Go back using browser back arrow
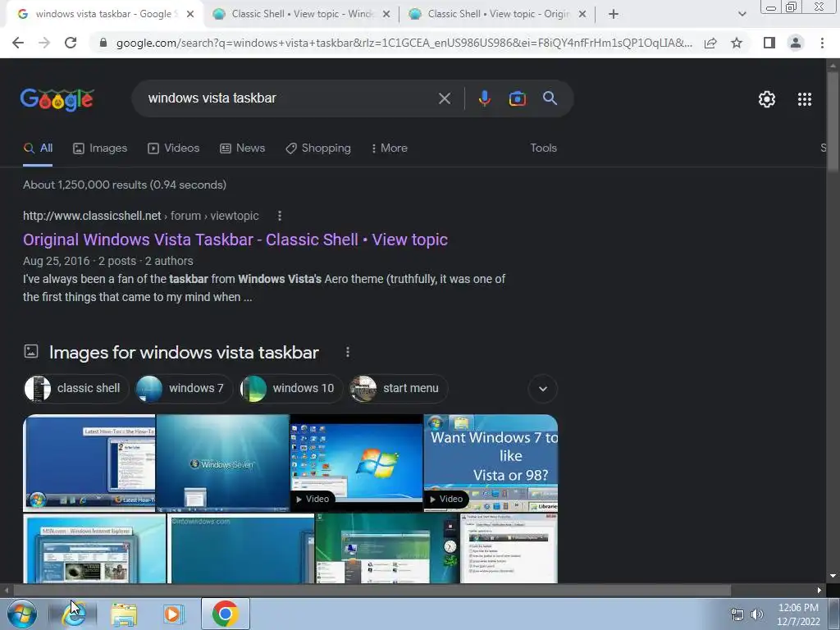 [x=18, y=43]
